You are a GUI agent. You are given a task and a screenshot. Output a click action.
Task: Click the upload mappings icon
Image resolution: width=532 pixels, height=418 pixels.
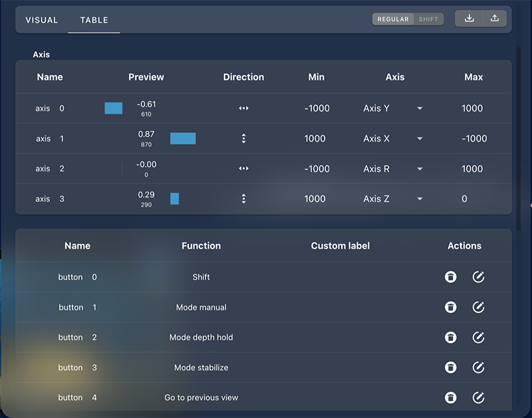point(495,19)
